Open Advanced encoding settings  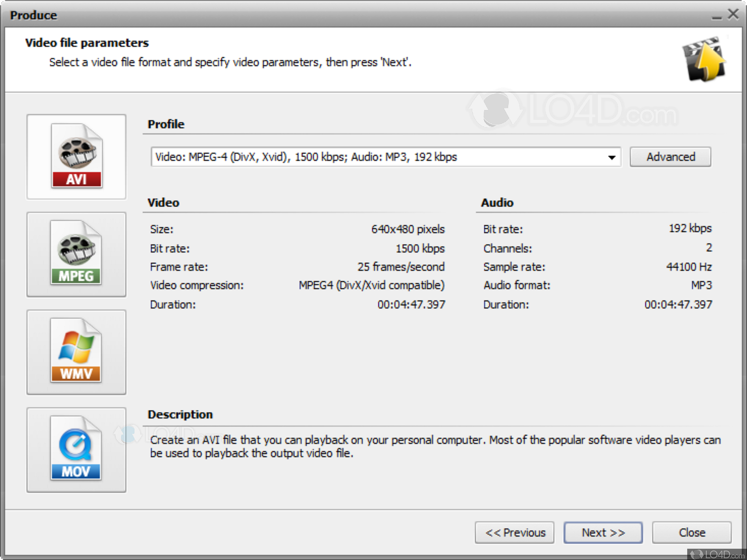click(670, 157)
